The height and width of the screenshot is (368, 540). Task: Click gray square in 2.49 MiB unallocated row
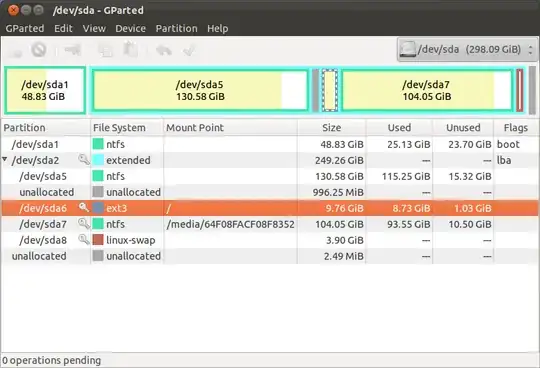98,256
